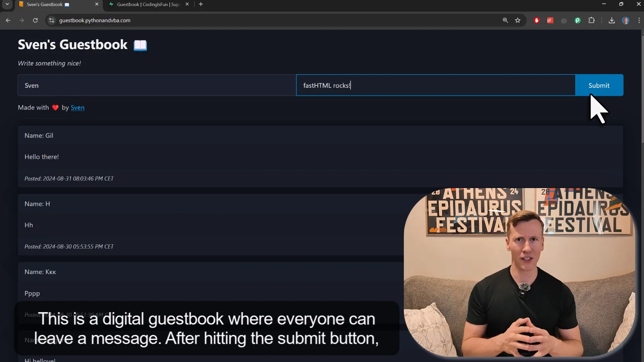Open the Todoist extension icon
Viewport: 644px width, 362px height.
click(x=550, y=20)
